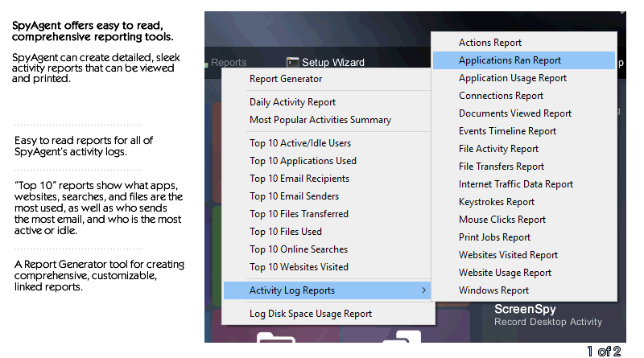Choose Events Timeline Report
Screen dimensions: 644x358
coord(524,130)
